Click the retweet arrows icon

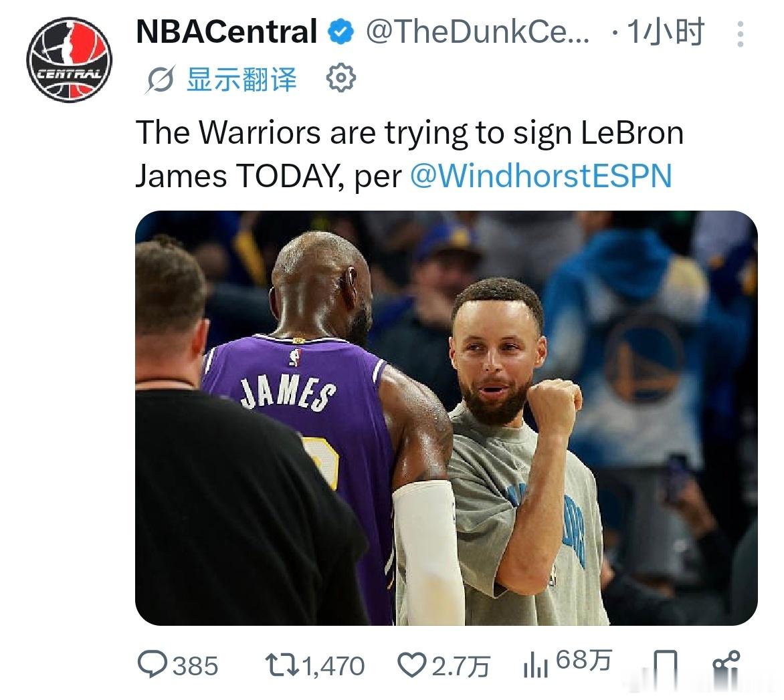coord(282,665)
